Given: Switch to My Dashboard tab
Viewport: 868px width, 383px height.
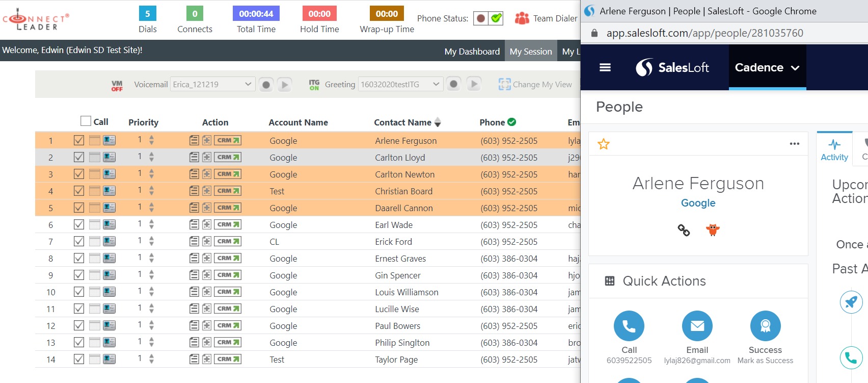Looking at the screenshot, I should [472, 52].
